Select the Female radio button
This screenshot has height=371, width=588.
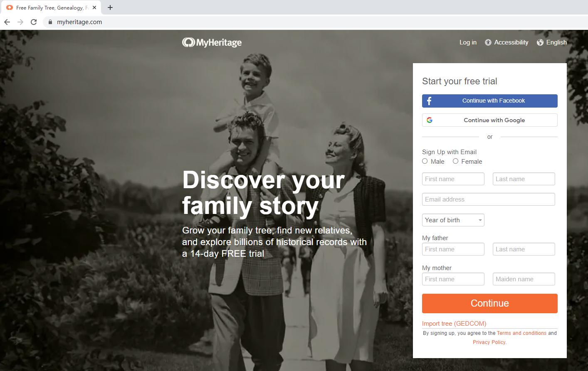click(456, 161)
